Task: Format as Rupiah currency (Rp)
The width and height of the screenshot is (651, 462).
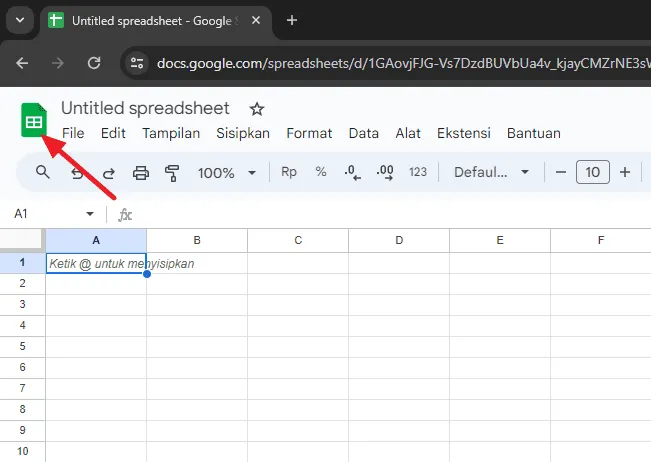Action: pos(289,172)
